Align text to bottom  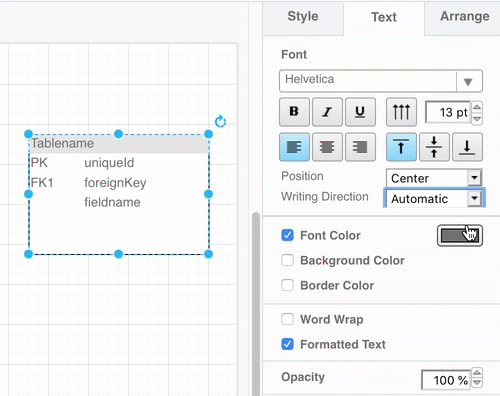(467, 147)
